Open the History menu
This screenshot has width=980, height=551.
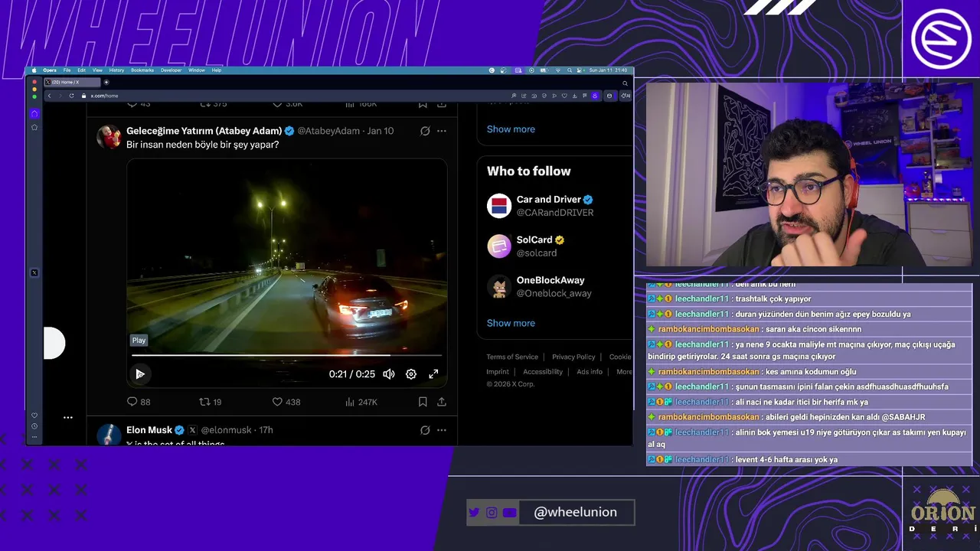[x=116, y=70]
